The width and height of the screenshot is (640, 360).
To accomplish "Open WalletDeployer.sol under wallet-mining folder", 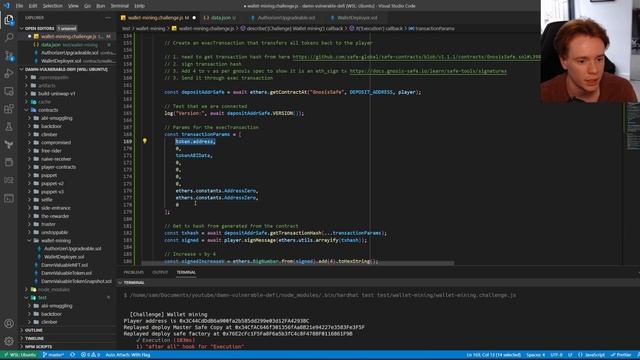I will [x=64, y=257].
